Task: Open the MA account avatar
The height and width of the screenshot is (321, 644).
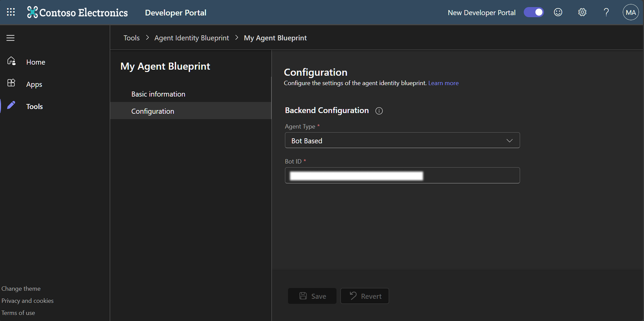Action: click(631, 12)
